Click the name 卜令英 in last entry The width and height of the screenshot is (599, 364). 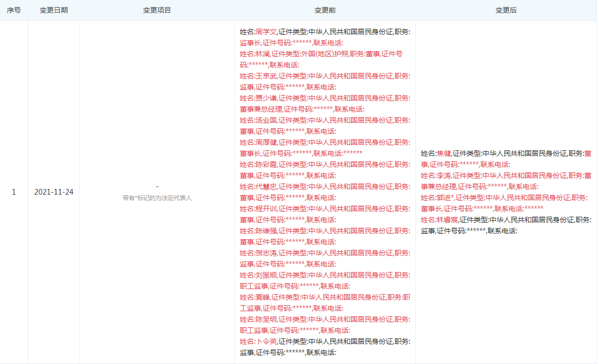[x=266, y=342]
